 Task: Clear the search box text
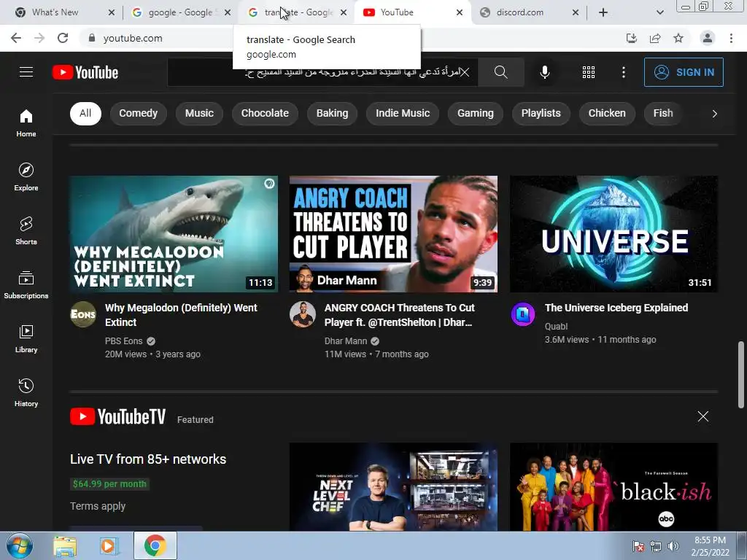tap(465, 72)
